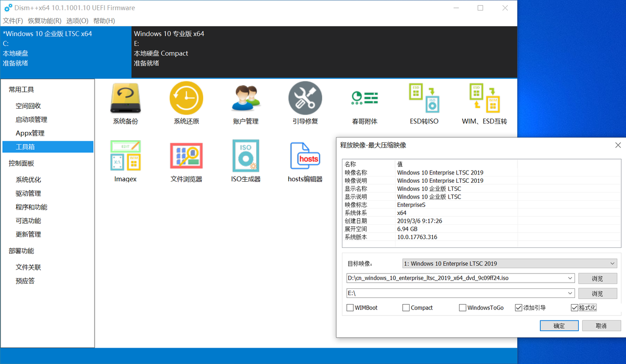Click the 控制面板 section header

[x=22, y=163]
